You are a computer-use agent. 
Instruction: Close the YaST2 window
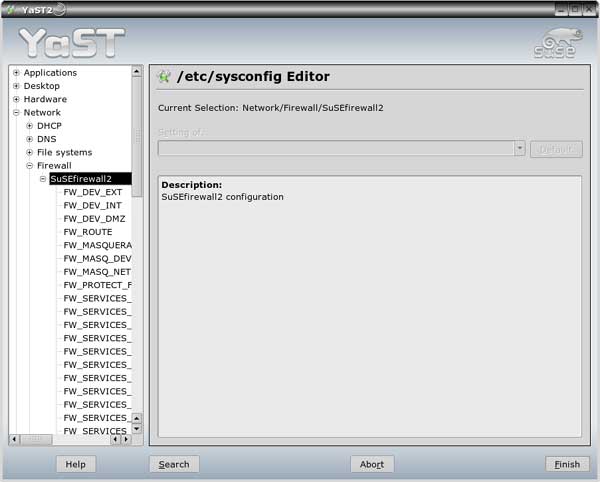point(589,10)
